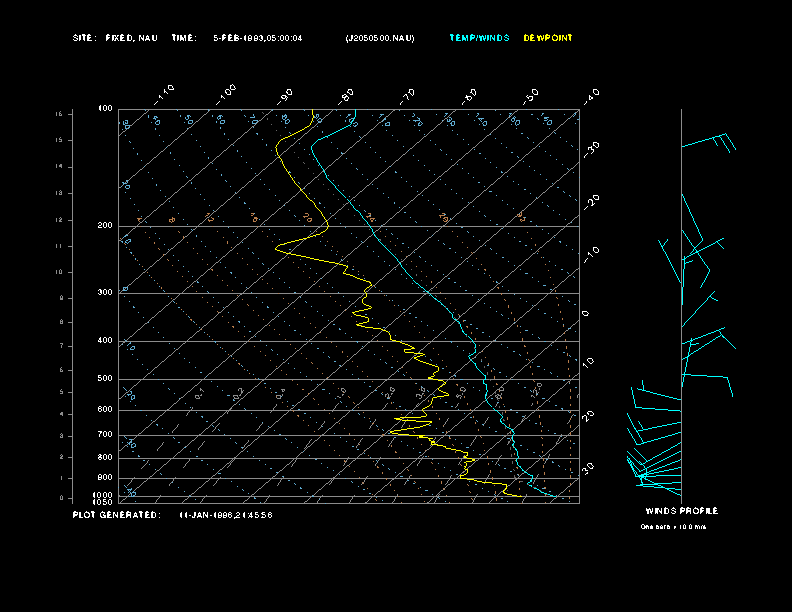Select the 300 pressure axis label
792x612 pixels.
105,293
